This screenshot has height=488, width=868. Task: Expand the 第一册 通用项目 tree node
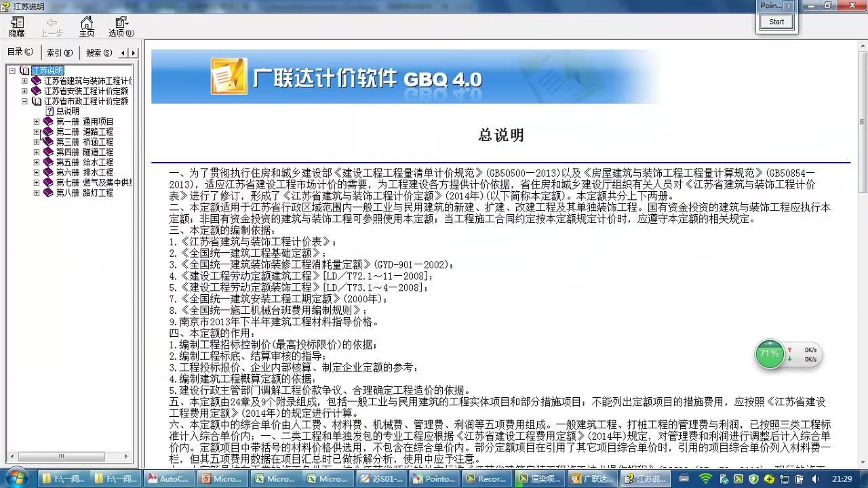coord(36,121)
